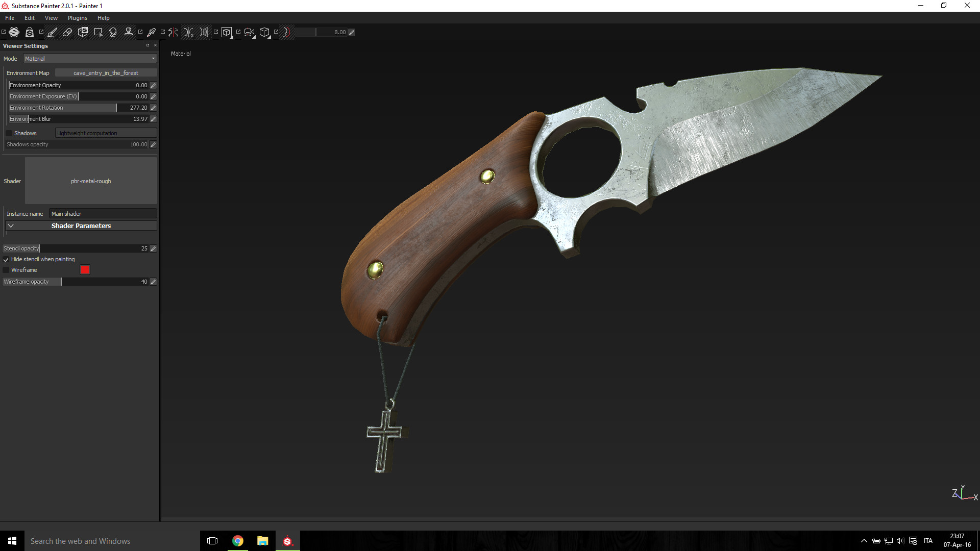Pick the Clone stamp tool
The height and width of the screenshot is (551, 980).
(x=128, y=32)
